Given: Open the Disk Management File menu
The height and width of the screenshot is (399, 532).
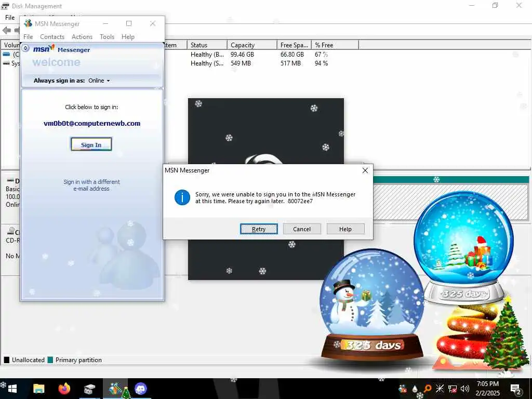Looking at the screenshot, I should (10, 17).
